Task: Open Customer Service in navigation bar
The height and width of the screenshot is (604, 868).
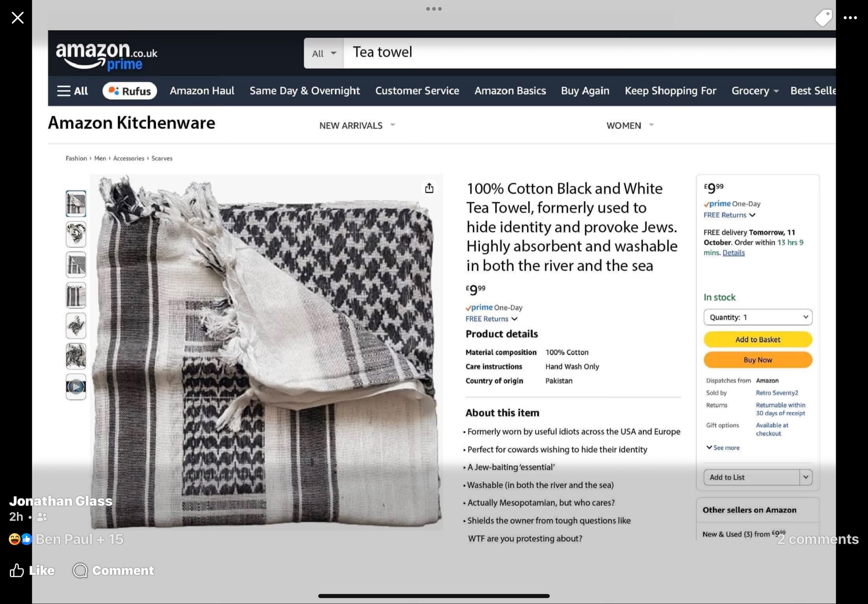Action: tap(417, 91)
